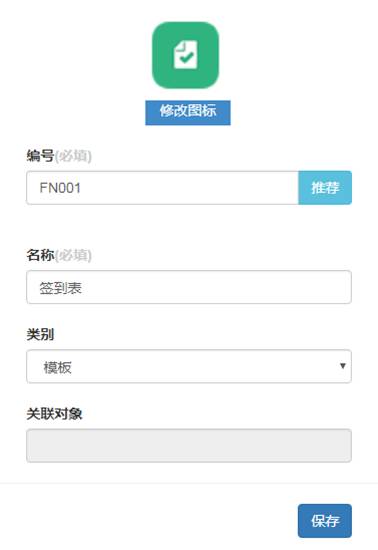
Task: Click the 模板 value in the 类别 select
Action: pos(58,368)
